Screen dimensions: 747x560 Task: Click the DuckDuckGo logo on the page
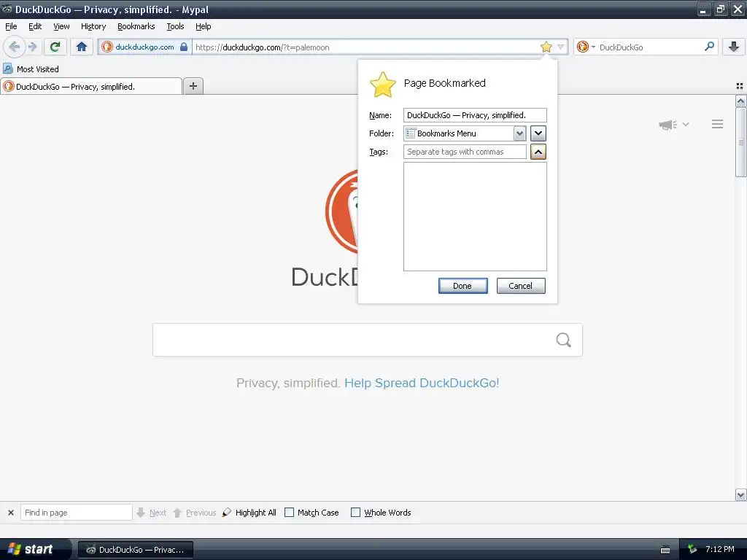[341, 211]
